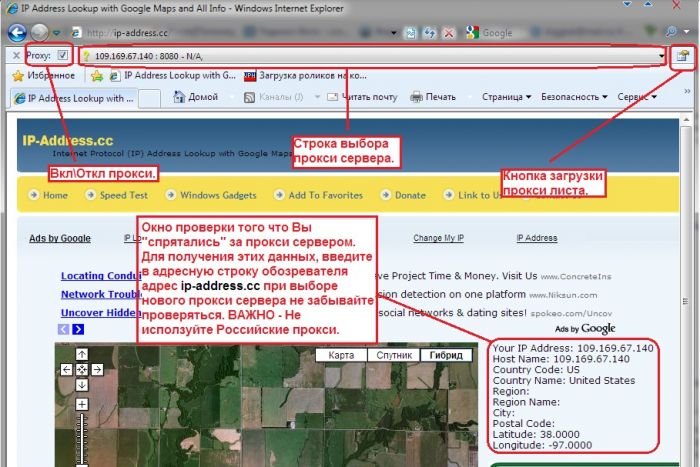Screen dimensions: 700x467
Task: Expand the Каналы dropdown arrow
Action: (x=317, y=96)
